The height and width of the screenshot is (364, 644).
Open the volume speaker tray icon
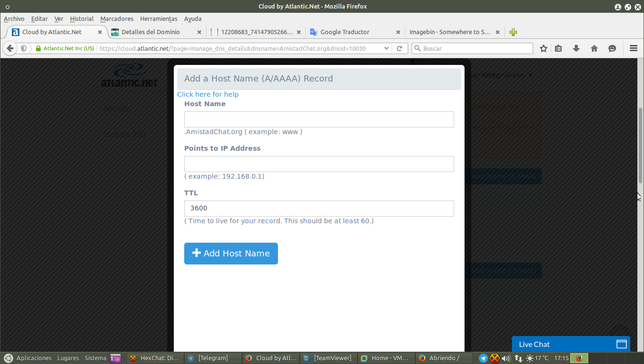point(506,358)
